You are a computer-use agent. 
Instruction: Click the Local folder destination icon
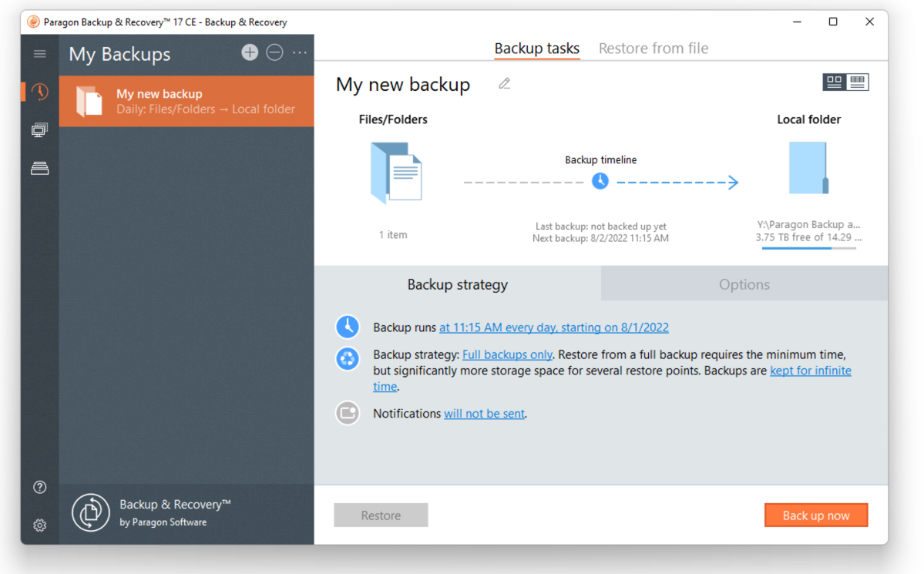pos(808,168)
